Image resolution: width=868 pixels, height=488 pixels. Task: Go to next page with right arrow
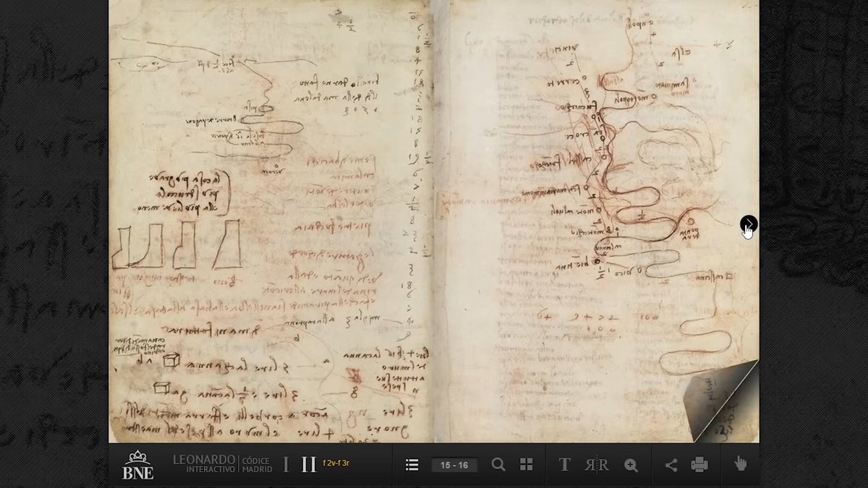(749, 225)
